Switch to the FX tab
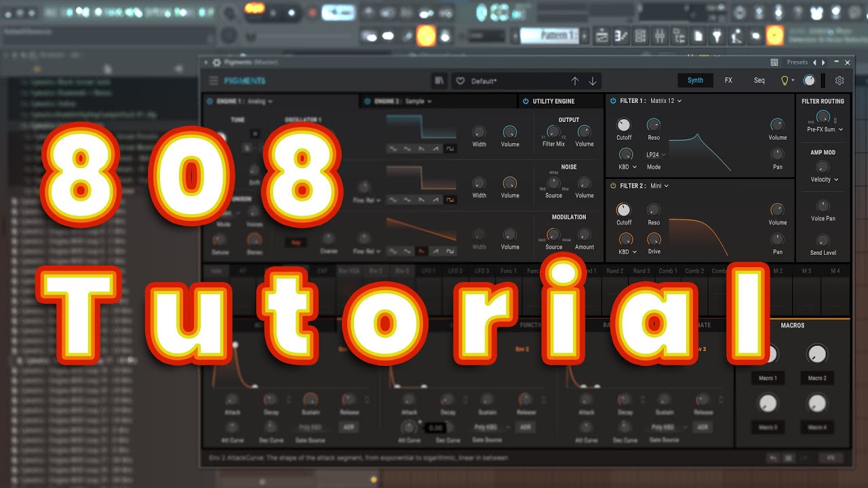Screen dimensions: 868x488 pos(728,81)
